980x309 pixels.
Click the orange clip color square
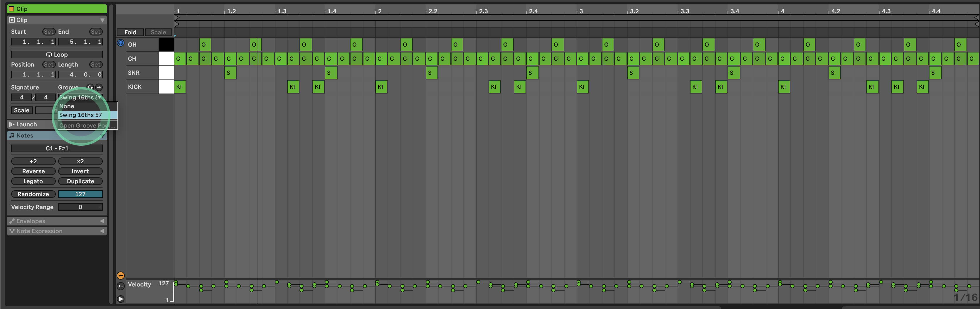(x=11, y=9)
